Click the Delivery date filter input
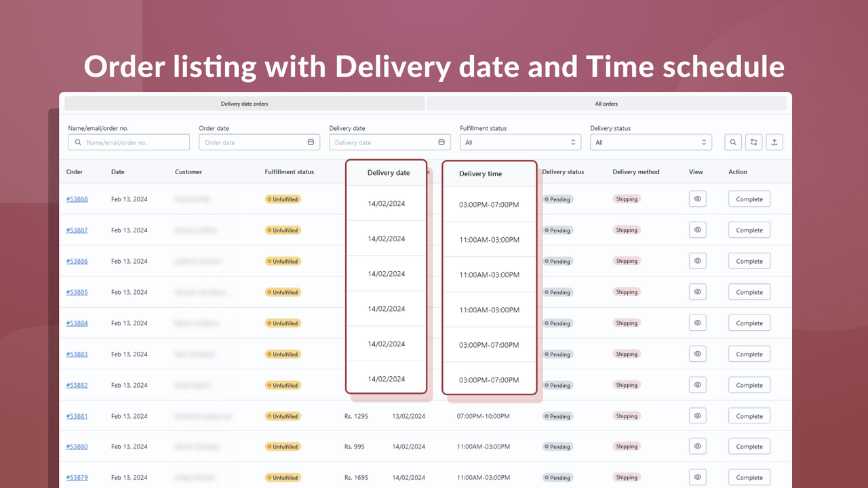868x488 pixels. click(390, 142)
